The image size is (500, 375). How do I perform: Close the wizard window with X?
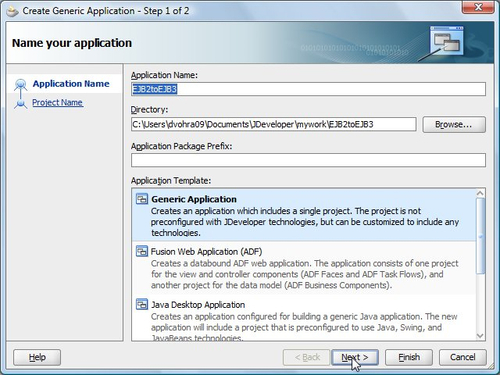coord(478,7)
